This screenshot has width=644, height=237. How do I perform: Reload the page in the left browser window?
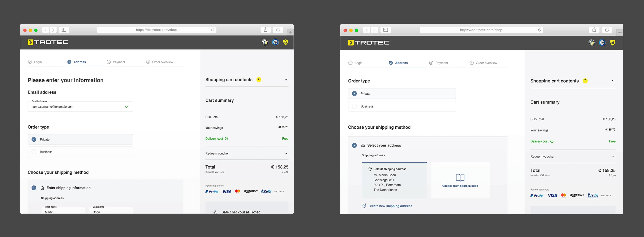(x=213, y=30)
